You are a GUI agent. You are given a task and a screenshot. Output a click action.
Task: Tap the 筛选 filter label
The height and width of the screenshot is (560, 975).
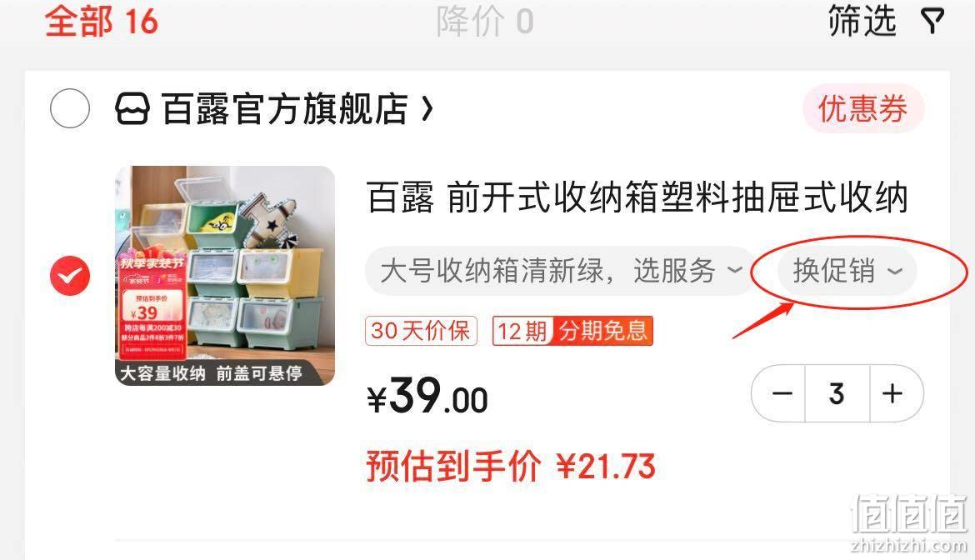click(862, 21)
